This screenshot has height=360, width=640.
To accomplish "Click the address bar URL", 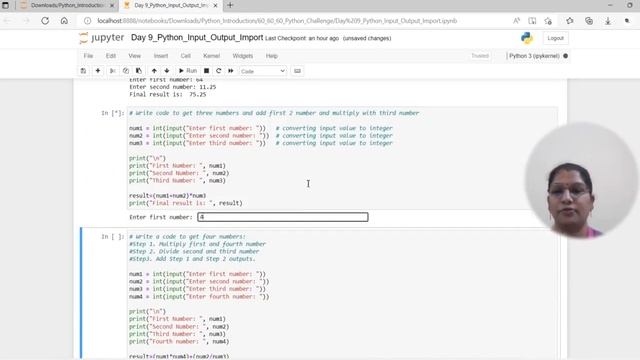I will click(277, 21).
